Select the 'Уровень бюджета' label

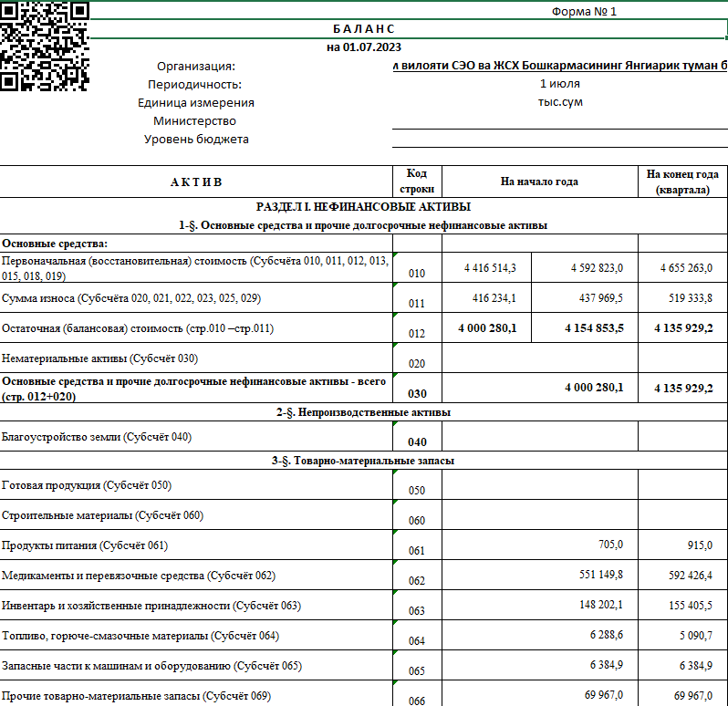point(196,140)
